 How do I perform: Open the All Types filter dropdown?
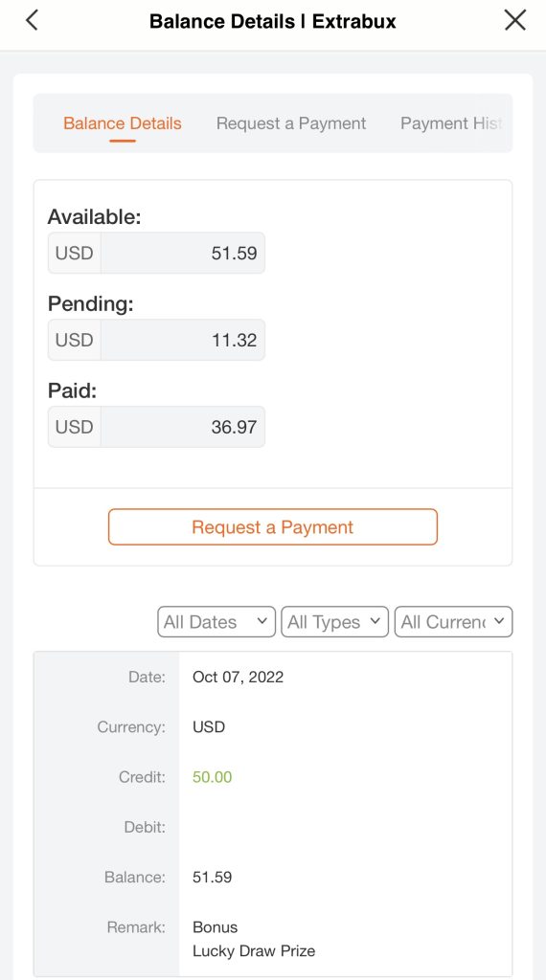[334, 622]
